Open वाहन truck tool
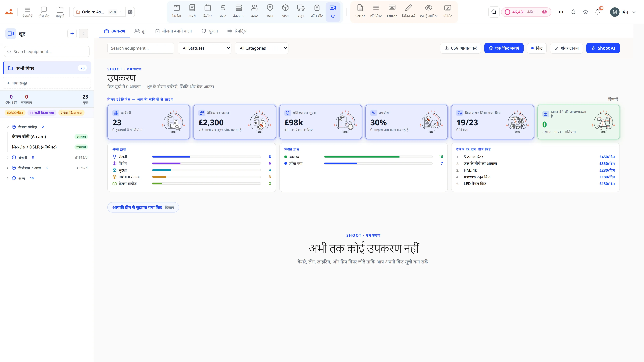 [301, 12]
